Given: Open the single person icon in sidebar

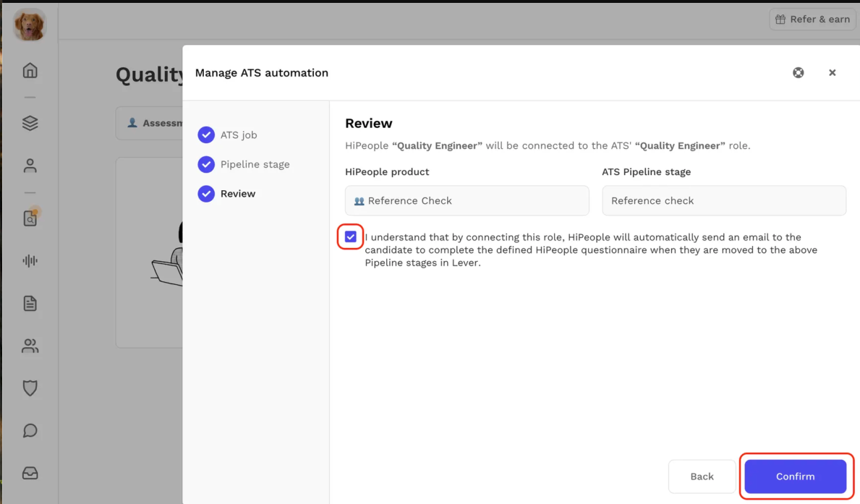Looking at the screenshot, I should click(x=30, y=166).
